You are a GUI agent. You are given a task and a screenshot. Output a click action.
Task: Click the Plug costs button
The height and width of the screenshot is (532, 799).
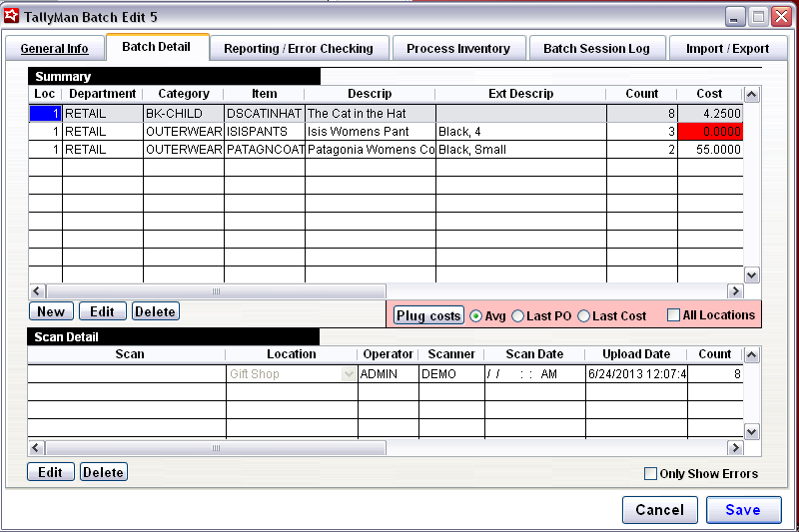coord(428,315)
